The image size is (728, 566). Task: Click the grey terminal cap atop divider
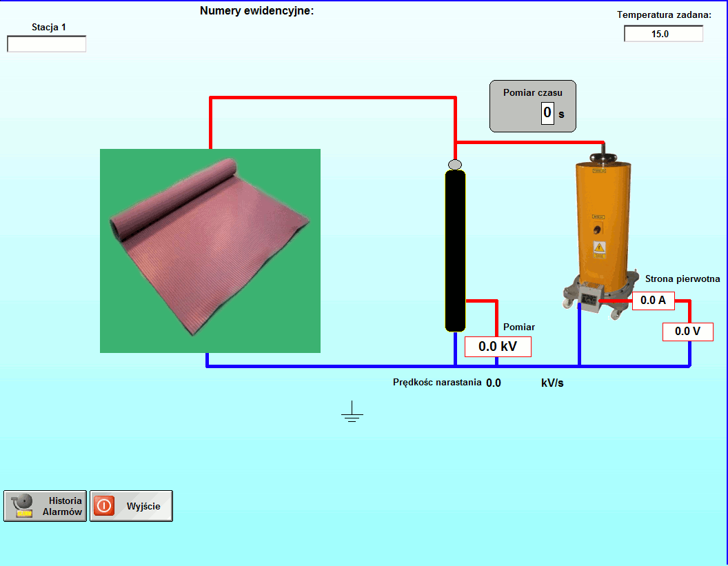(x=455, y=165)
